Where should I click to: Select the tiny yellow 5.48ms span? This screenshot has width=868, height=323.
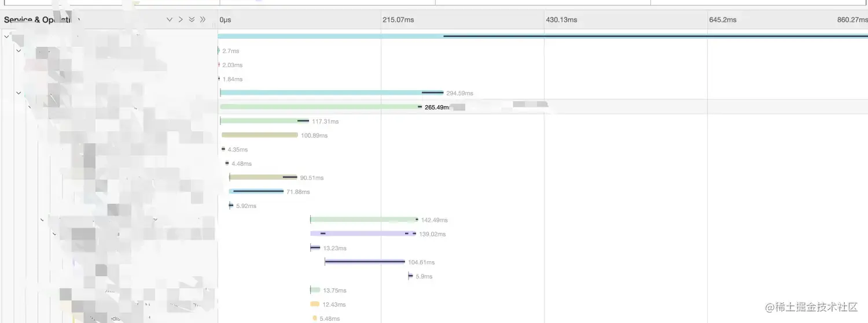(315, 318)
